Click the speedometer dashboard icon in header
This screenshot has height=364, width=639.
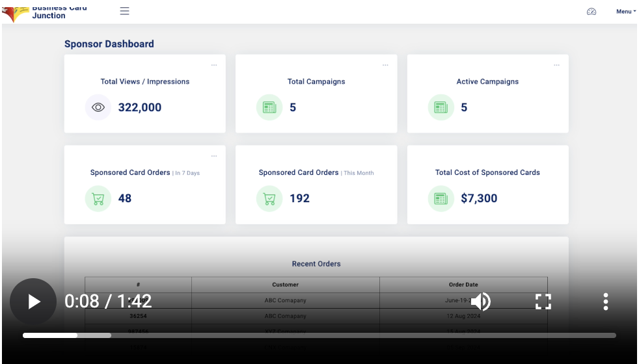[x=591, y=12]
